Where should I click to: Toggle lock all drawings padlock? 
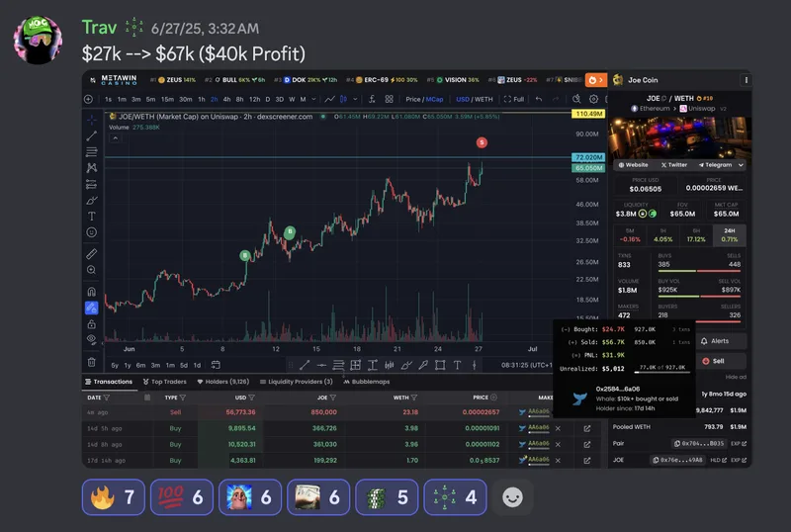click(91, 323)
